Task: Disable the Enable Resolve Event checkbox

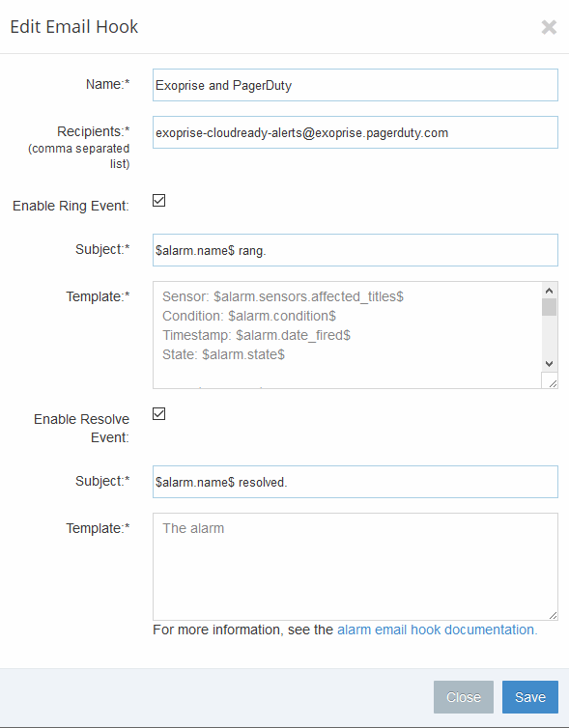Action: pyautogui.click(x=158, y=413)
